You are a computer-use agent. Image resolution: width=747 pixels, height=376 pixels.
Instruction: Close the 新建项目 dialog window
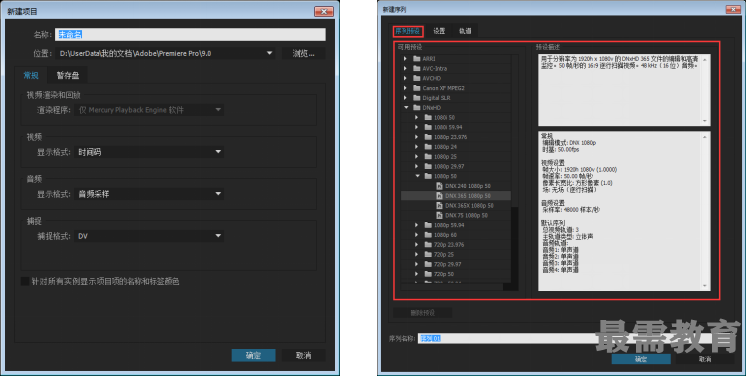point(323,11)
